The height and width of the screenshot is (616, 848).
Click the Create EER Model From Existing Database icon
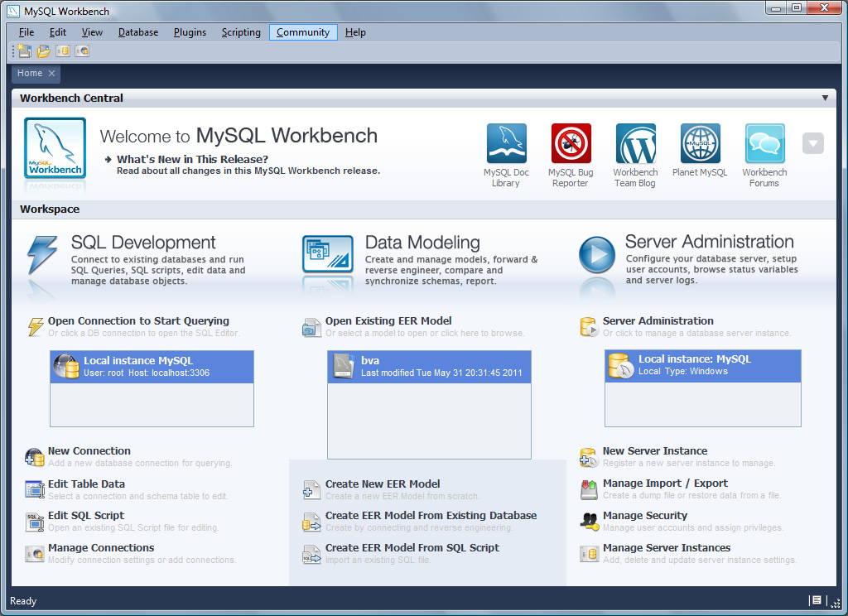311,522
